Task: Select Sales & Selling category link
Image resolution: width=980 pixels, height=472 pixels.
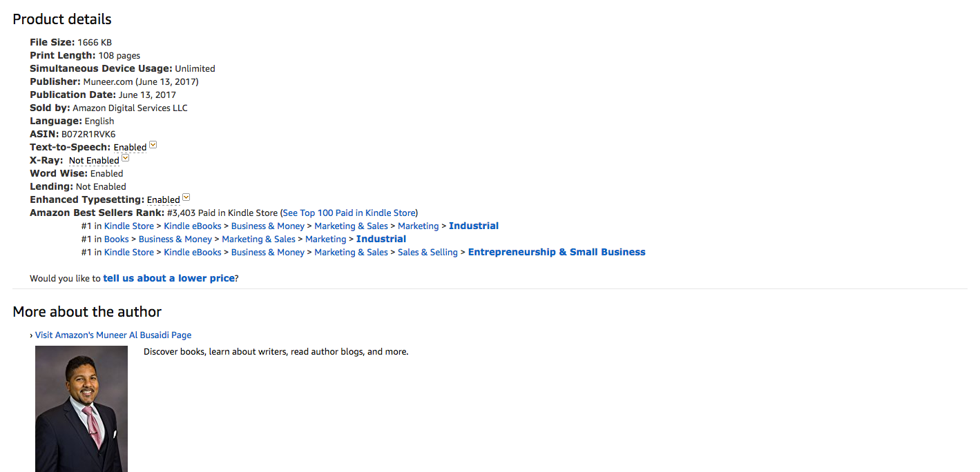Action: 427,253
